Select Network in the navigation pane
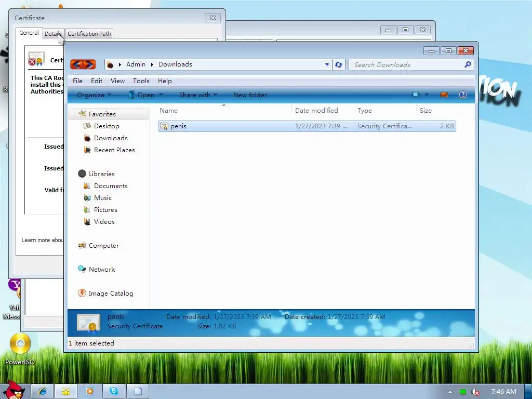Image resolution: width=532 pixels, height=399 pixels. click(x=102, y=270)
